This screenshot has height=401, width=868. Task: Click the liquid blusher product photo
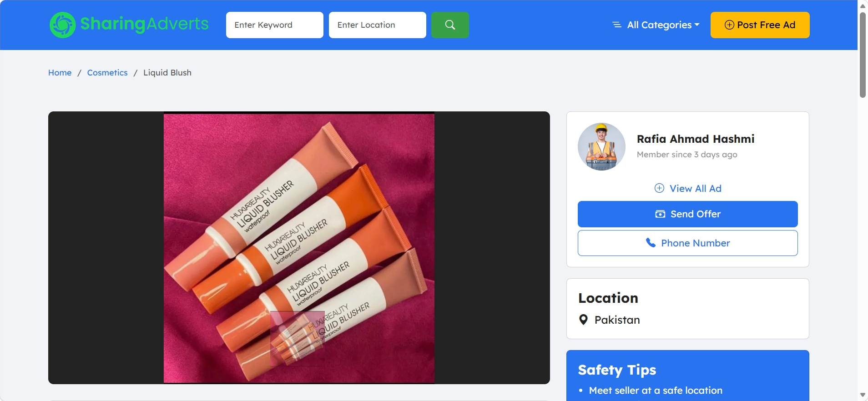[x=299, y=248]
